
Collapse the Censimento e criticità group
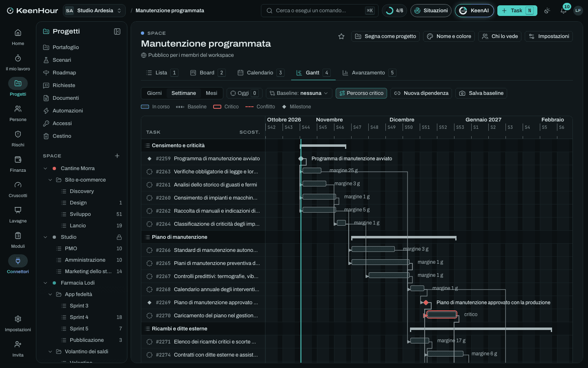tap(148, 146)
